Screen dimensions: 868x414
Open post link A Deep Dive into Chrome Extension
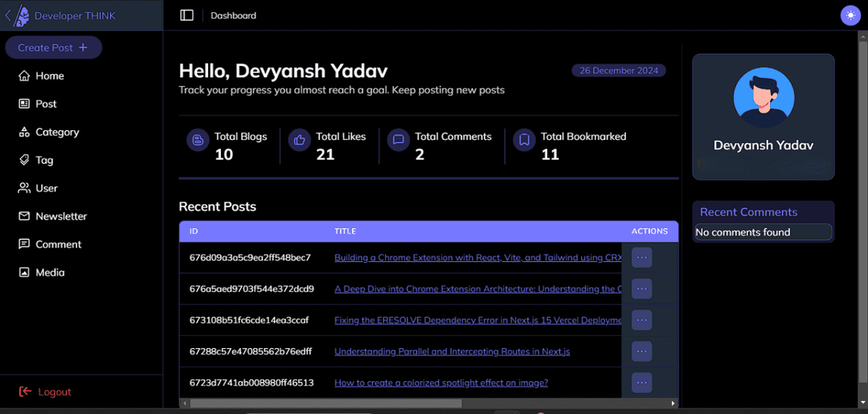pos(477,289)
